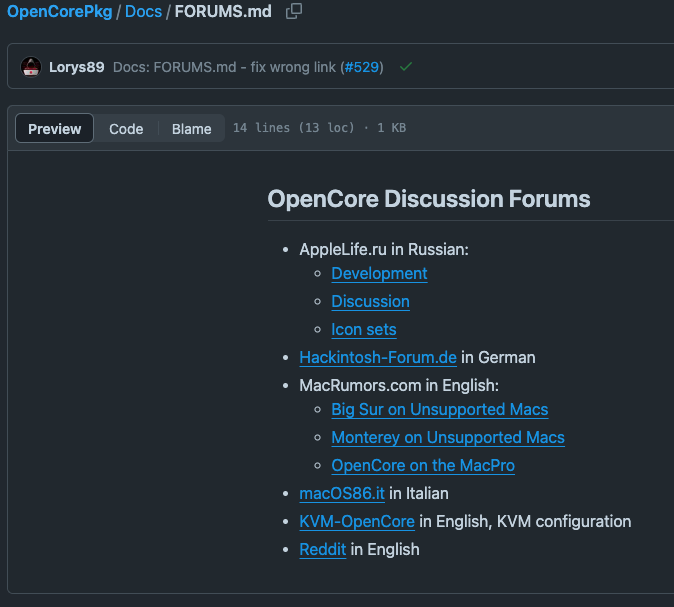Select the 'OpenCore Discussion Forums' heading

click(x=429, y=199)
